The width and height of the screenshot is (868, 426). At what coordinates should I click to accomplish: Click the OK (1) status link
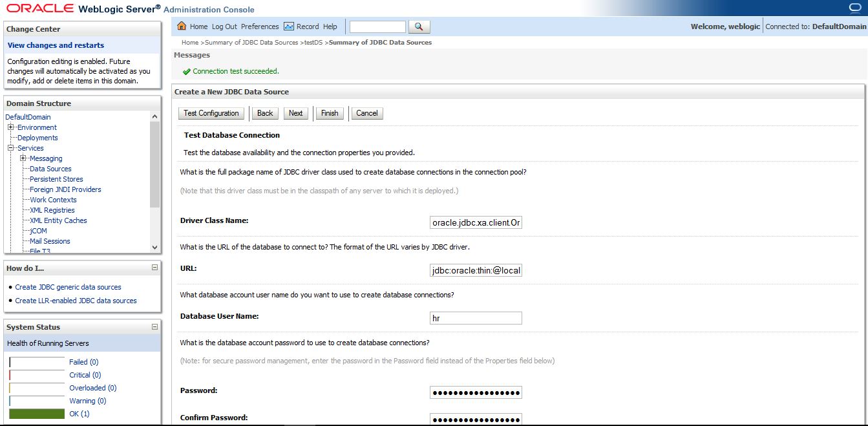coord(79,414)
